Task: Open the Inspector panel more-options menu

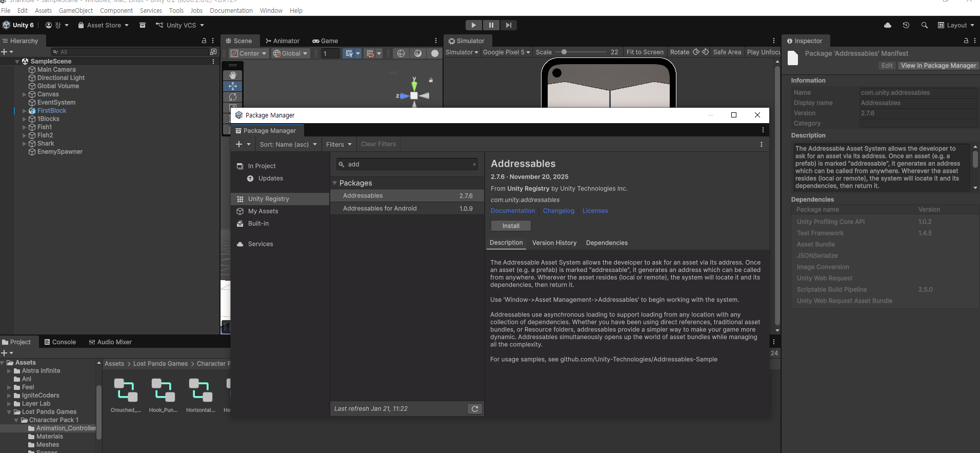Action: click(x=975, y=41)
